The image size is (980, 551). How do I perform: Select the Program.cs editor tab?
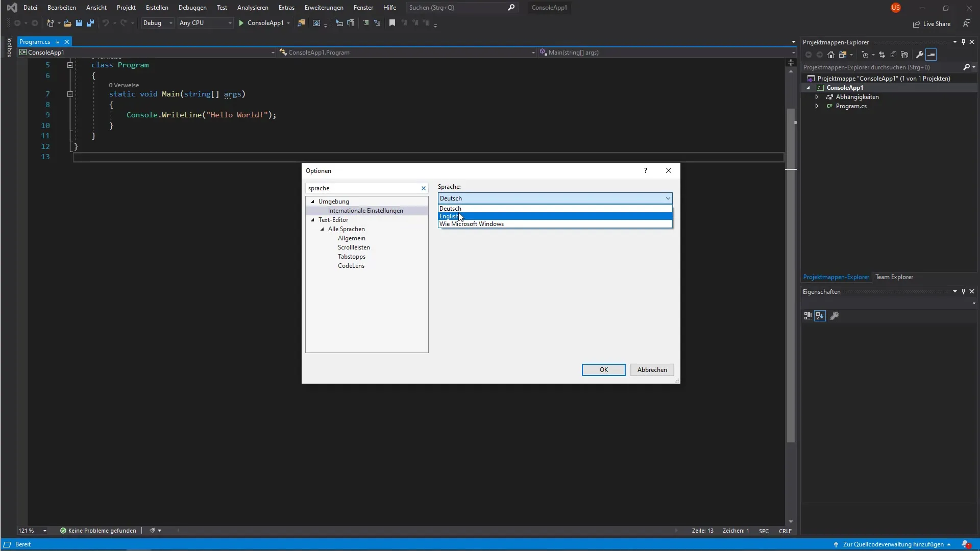coord(35,42)
